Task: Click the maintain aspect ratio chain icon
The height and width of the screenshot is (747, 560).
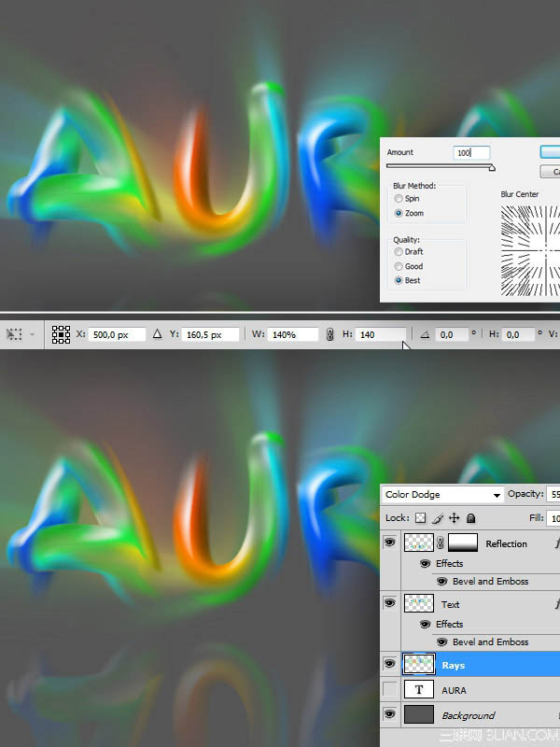Action: (x=330, y=334)
